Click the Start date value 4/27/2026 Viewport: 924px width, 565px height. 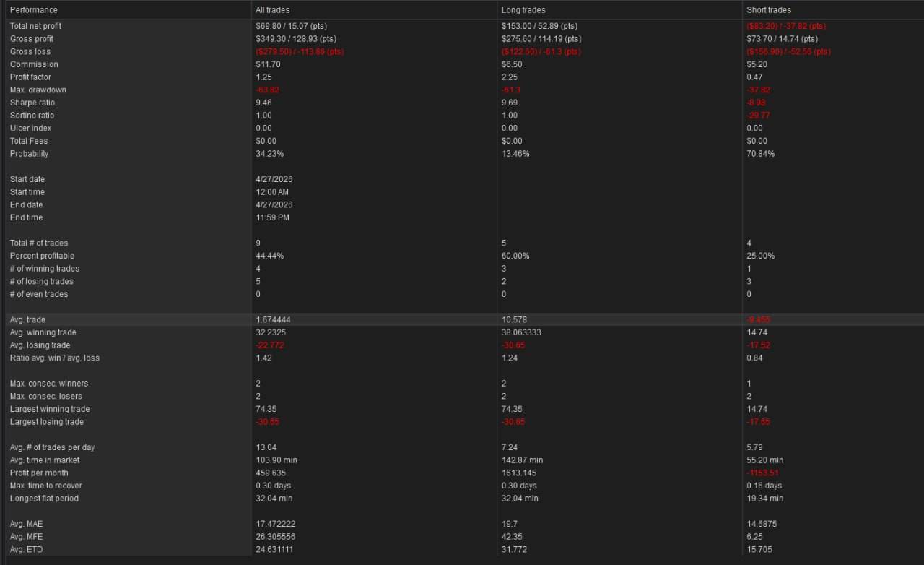(x=274, y=179)
